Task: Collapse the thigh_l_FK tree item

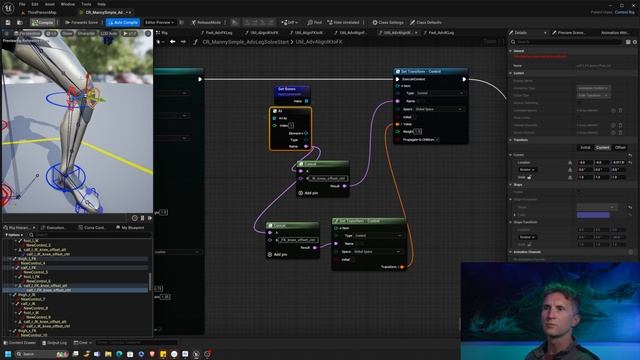Action: coord(10,259)
